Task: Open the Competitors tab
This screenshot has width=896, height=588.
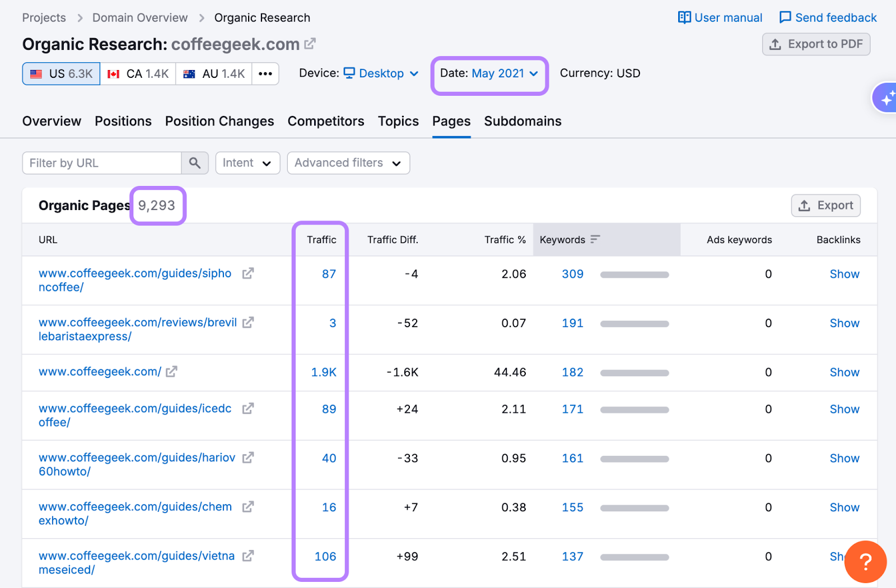Action: click(325, 122)
